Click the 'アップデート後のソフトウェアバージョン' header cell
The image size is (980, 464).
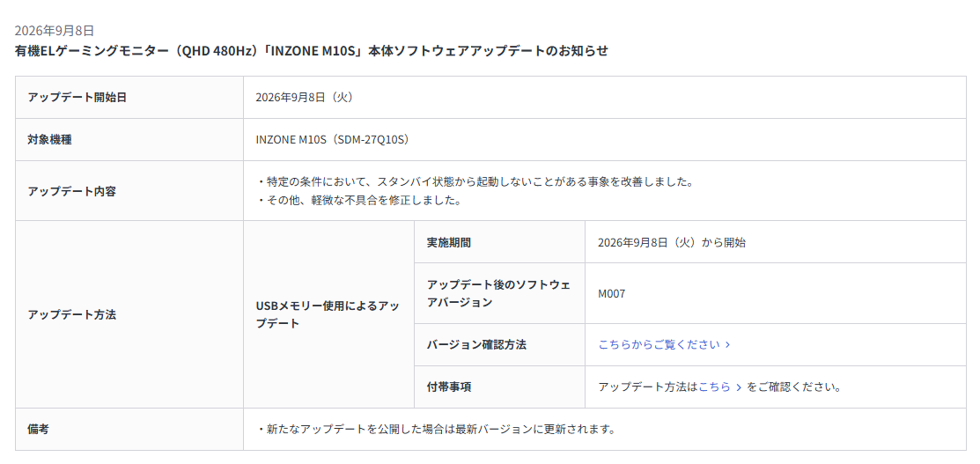point(499,293)
